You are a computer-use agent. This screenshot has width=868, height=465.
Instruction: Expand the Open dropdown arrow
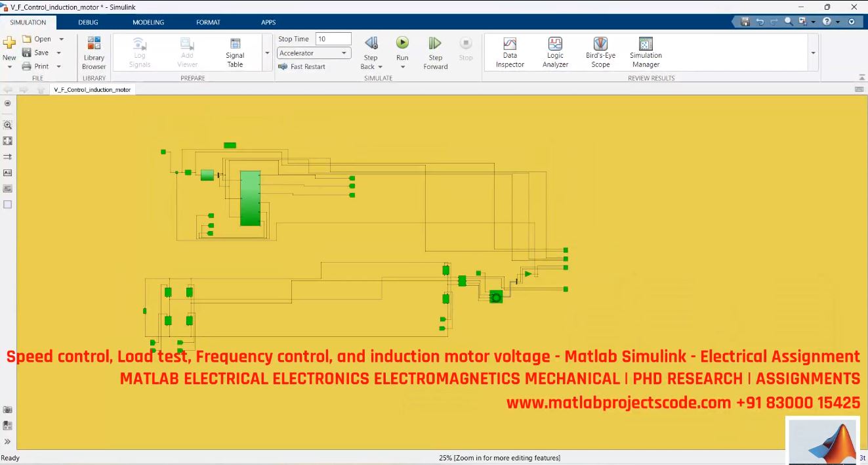click(61, 39)
